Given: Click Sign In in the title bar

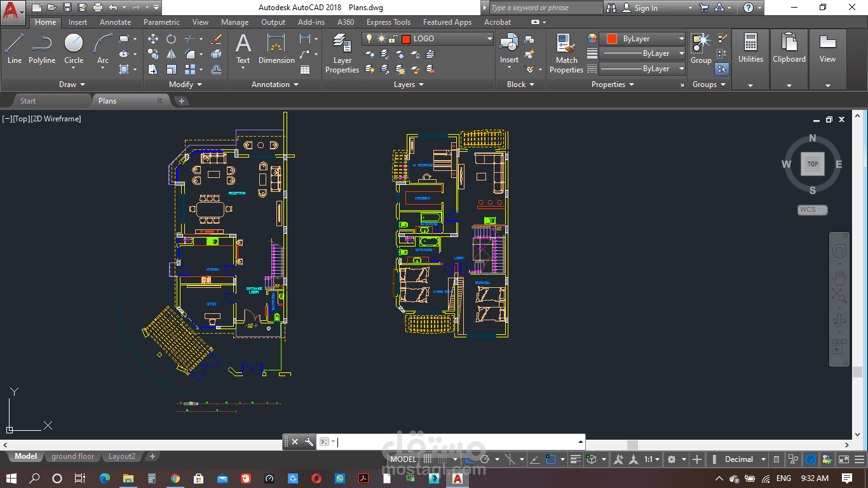Looking at the screenshot, I should [646, 8].
